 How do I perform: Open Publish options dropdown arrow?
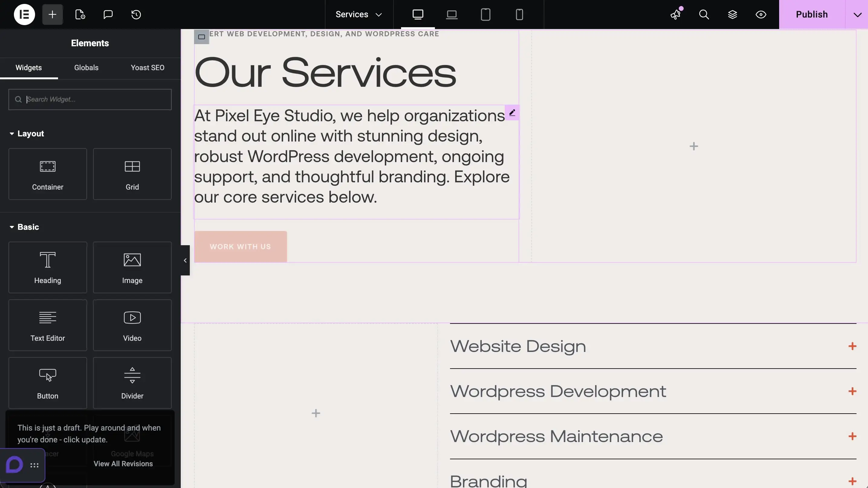click(857, 15)
